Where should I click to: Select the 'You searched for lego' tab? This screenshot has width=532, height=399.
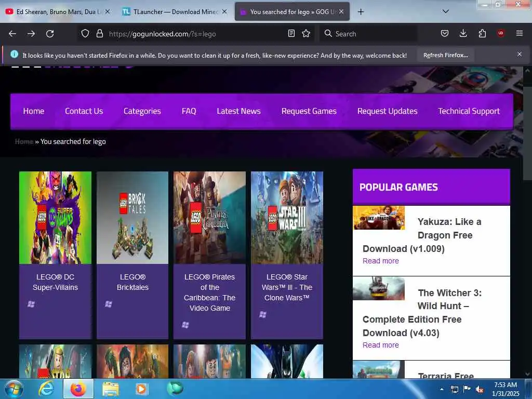pos(292,12)
